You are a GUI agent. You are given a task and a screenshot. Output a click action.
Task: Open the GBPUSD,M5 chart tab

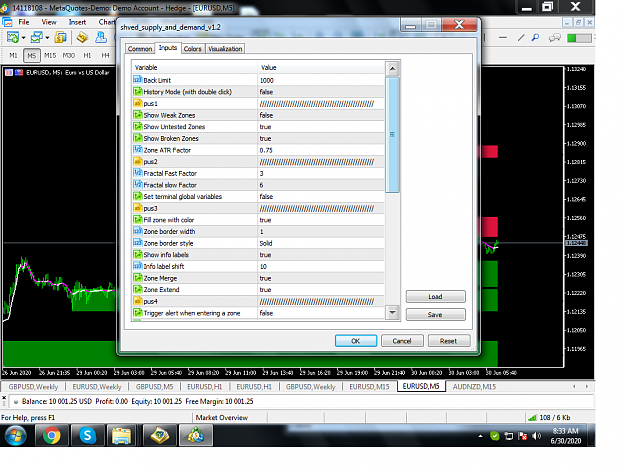tap(154, 387)
